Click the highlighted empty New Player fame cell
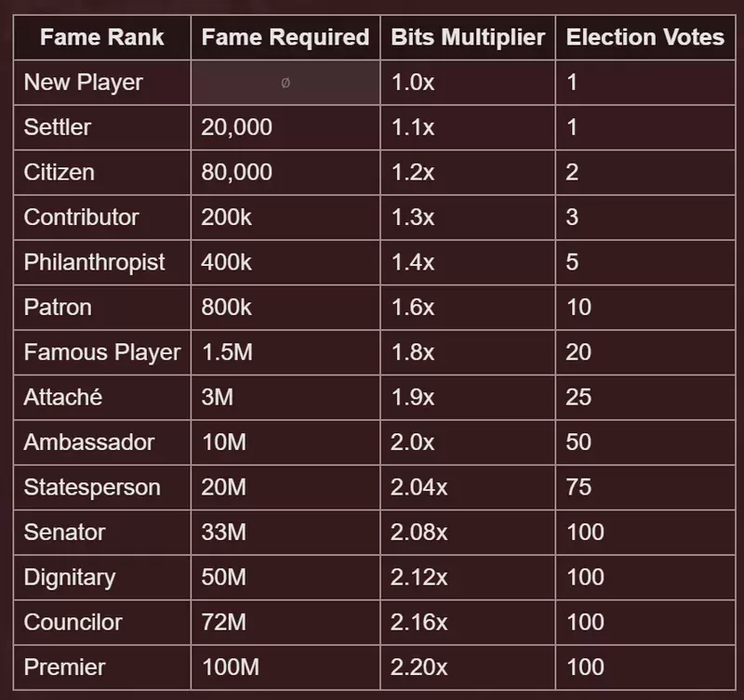Viewport: 744px width, 700px height. click(286, 83)
